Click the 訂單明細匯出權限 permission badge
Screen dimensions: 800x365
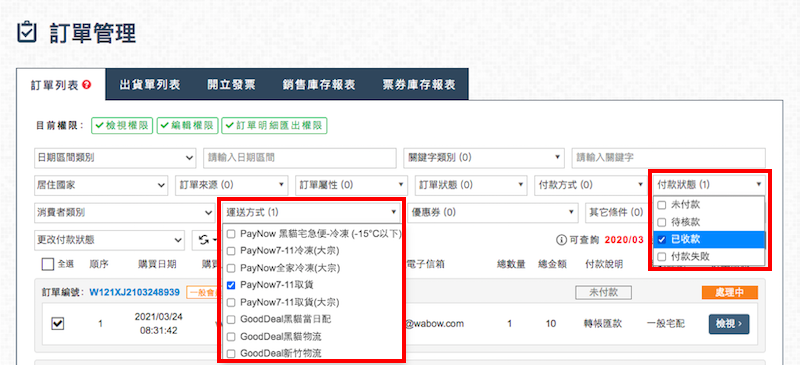pos(274,126)
